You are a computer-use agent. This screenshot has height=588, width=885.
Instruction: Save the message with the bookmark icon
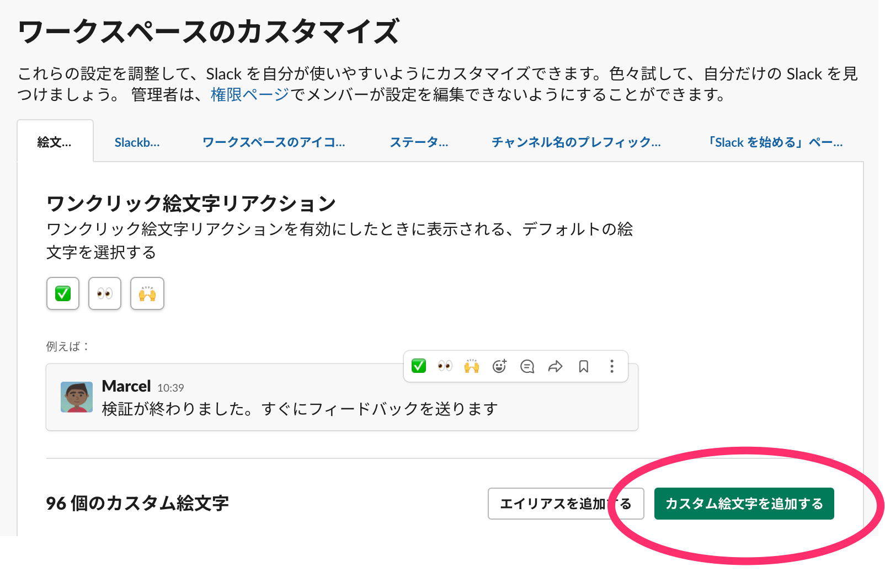[x=584, y=366]
